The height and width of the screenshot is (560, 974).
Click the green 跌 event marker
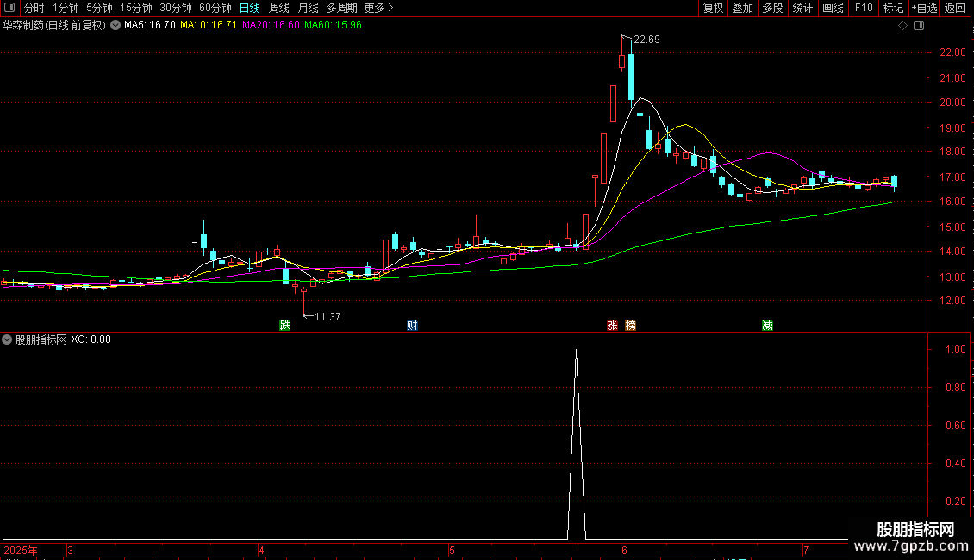[x=285, y=326]
